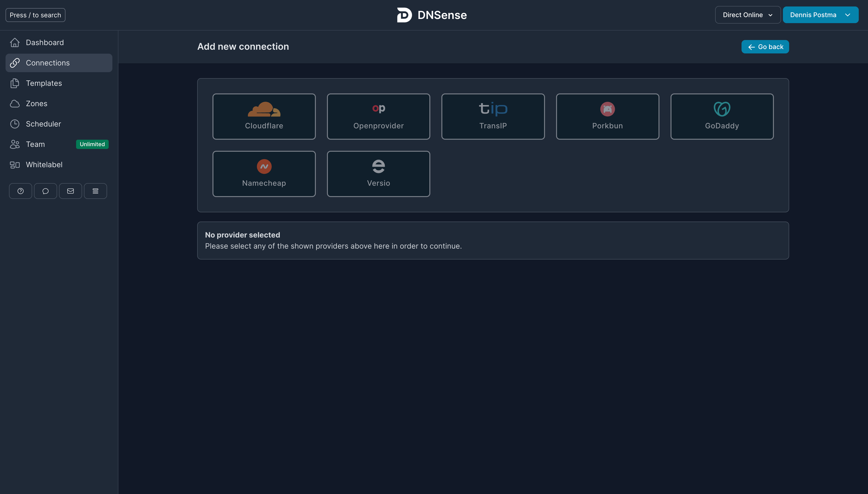Screen dimensions: 868x494
Task: Open help via question mark icon
Action: coord(20,191)
